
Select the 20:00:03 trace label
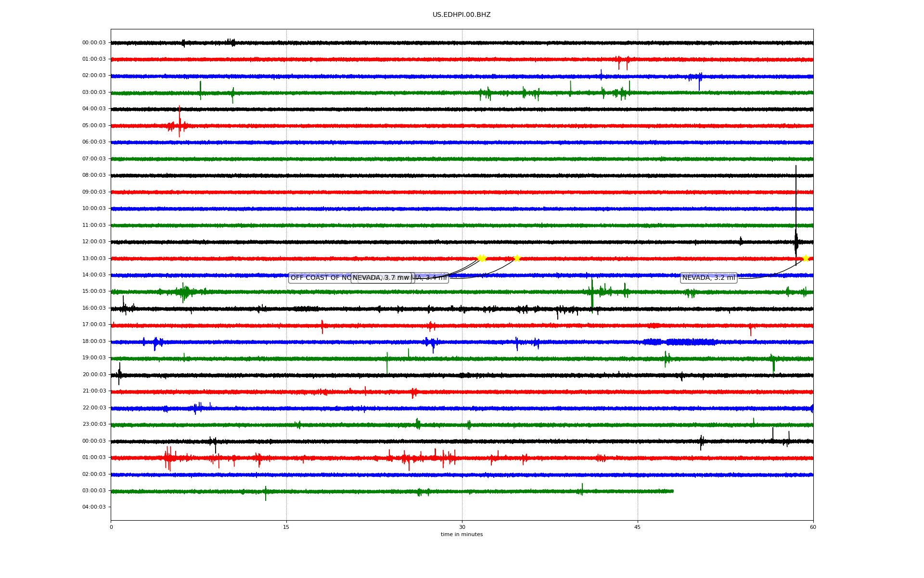point(94,375)
